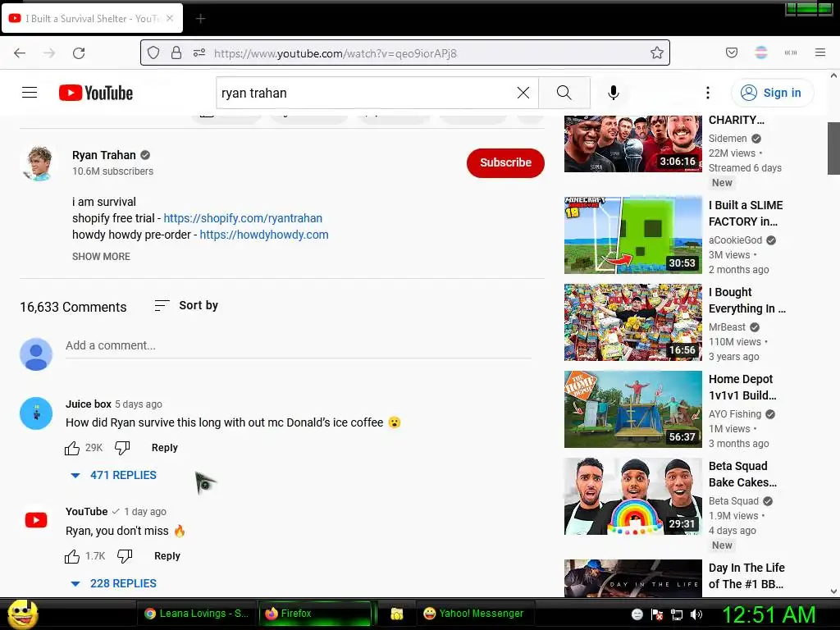Dislike the YouTube account comment
The image size is (840, 630).
point(125,556)
